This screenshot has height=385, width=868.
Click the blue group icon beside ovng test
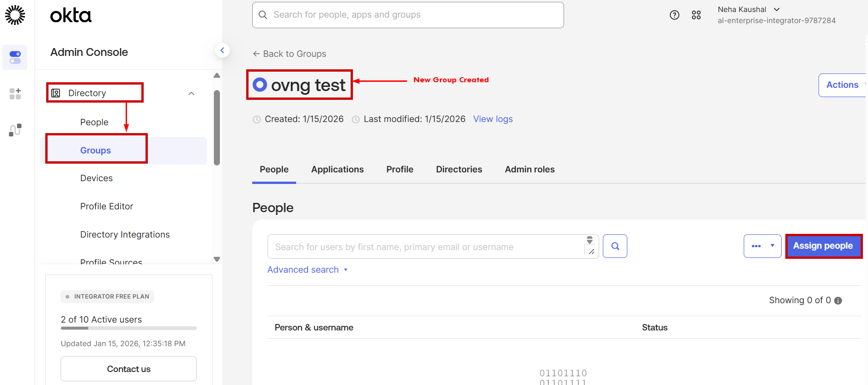click(260, 85)
